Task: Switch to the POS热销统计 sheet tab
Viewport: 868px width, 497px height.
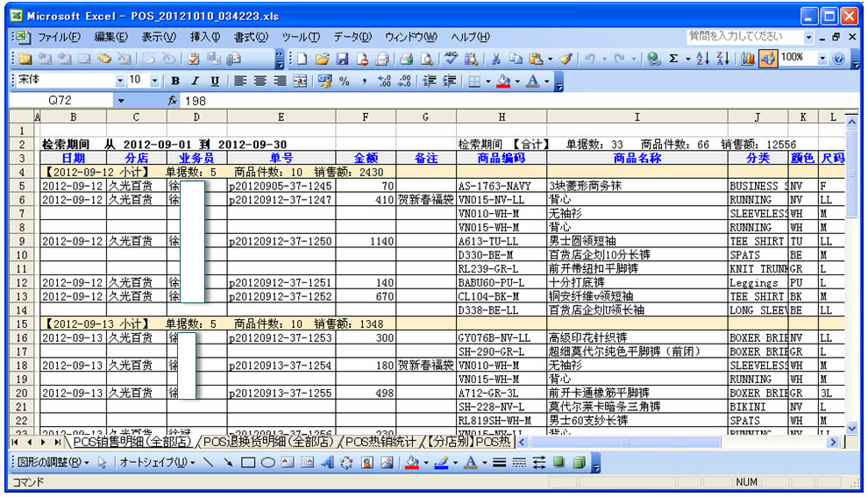Action: pos(381,442)
